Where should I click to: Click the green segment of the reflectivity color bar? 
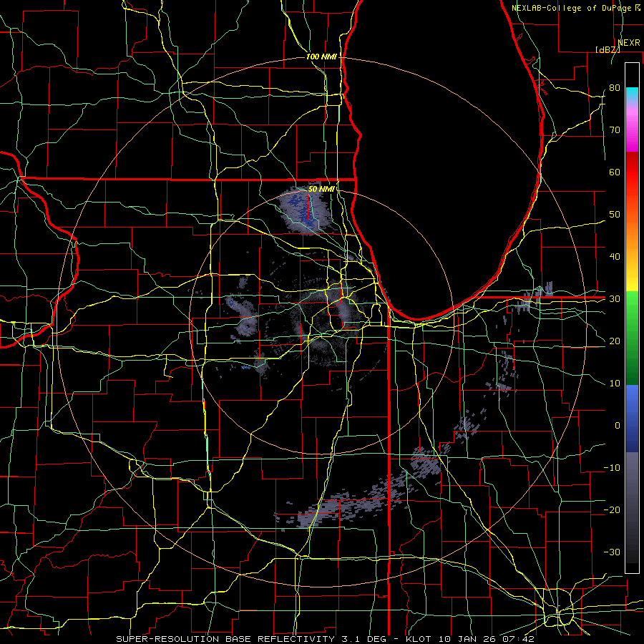coord(632,338)
